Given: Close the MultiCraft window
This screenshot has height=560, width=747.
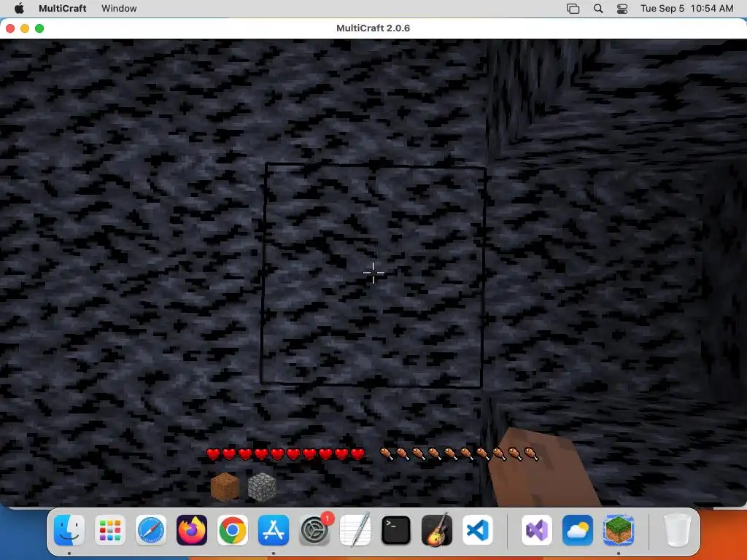Looking at the screenshot, I should click(x=10, y=28).
